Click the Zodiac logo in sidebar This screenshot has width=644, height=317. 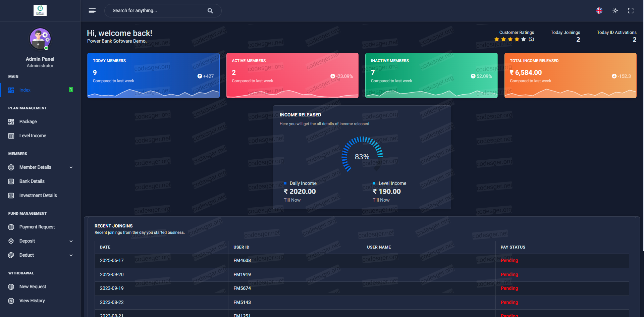[40, 10]
